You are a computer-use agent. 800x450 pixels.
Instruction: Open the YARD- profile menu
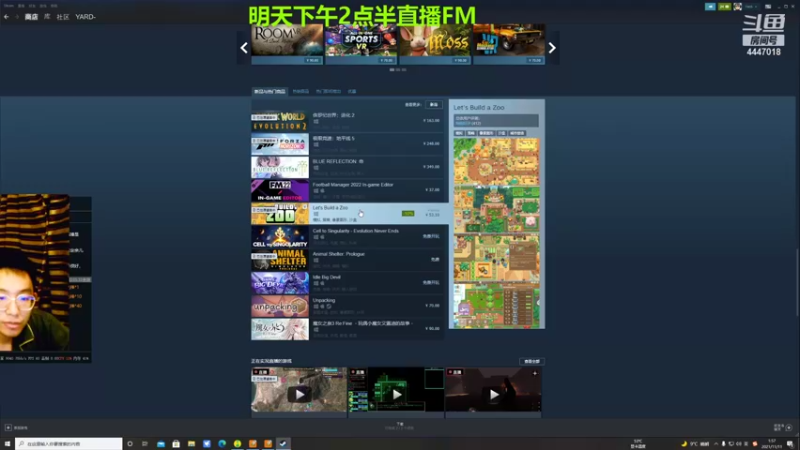tap(85, 17)
